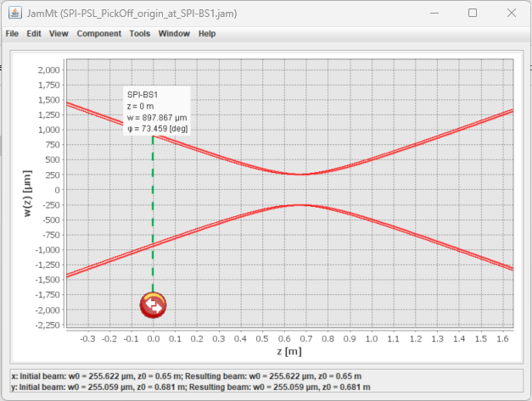This screenshot has width=532, height=401.
Task: Click the green dashed position marker line
Action: click(x=153, y=212)
